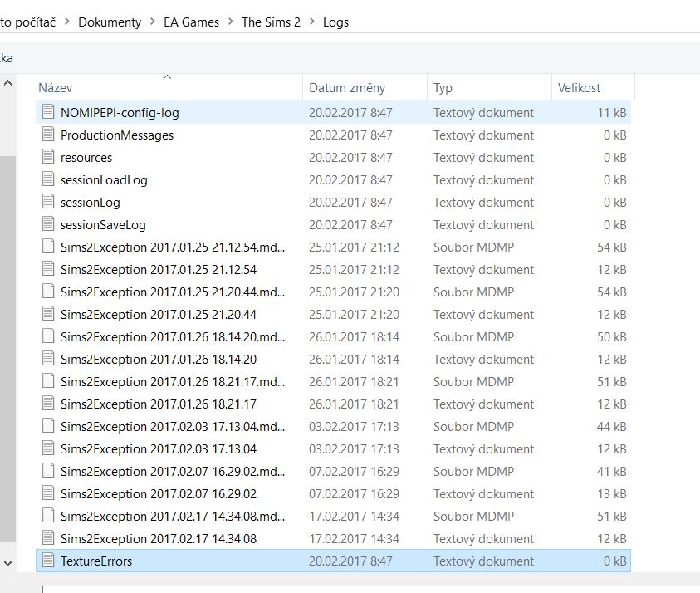Click the navigation pane scroll up arrow
Viewport: 700px width, 593px height.
click(7, 83)
